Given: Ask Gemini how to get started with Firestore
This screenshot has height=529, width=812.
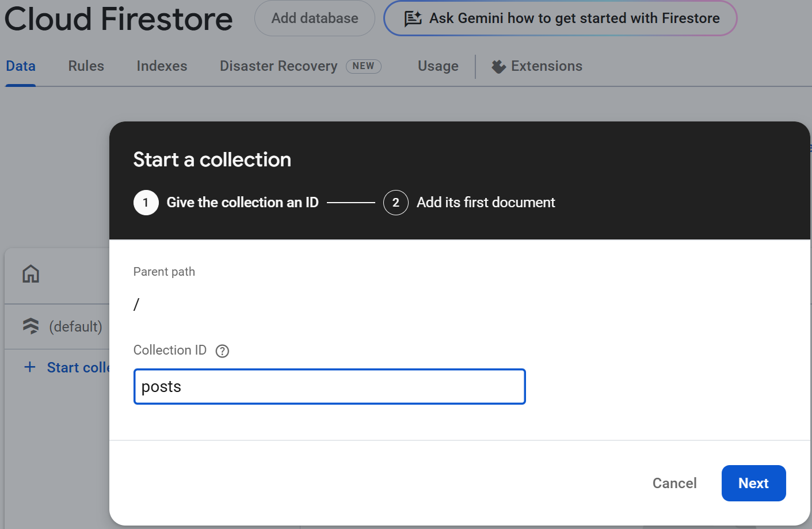Looking at the screenshot, I should point(561,18).
